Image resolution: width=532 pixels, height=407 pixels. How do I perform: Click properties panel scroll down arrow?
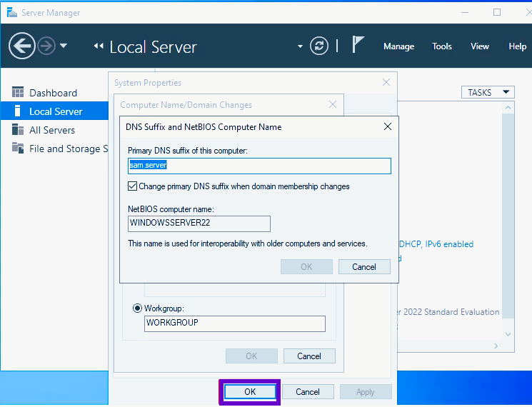(x=508, y=334)
